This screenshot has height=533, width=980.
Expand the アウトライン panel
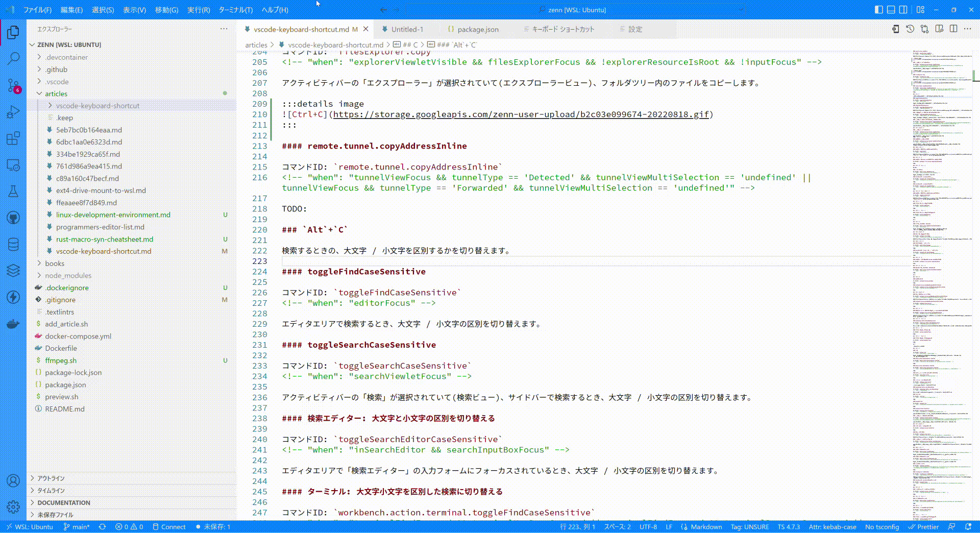click(132, 478)
